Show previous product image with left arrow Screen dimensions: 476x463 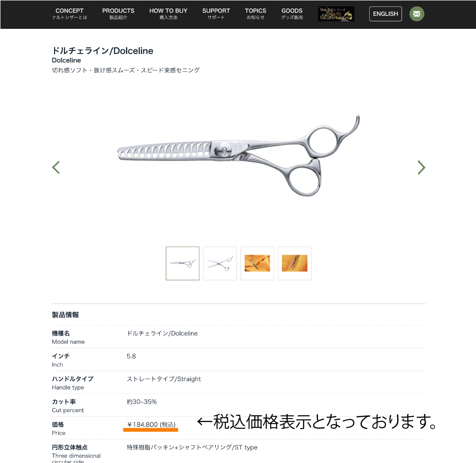point(56,168)
